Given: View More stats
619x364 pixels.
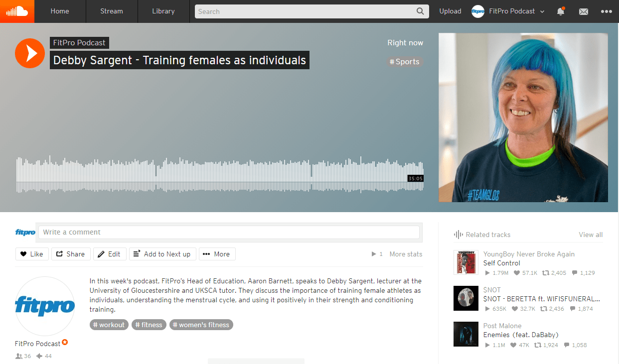Looking at the screenshot, I should (406, 254).
